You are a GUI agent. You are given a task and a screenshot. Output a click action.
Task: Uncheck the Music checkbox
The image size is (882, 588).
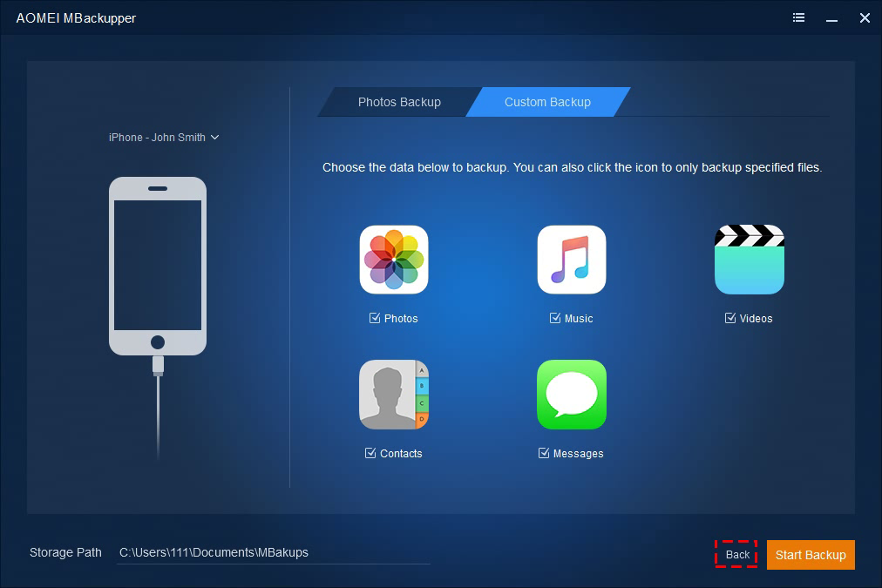click(x=554, y=318)
